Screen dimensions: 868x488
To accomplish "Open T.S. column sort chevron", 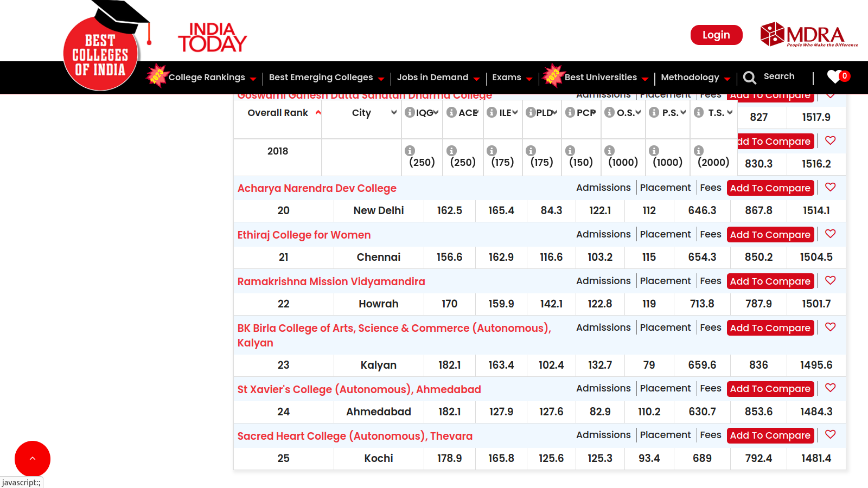I will (730, 112).
